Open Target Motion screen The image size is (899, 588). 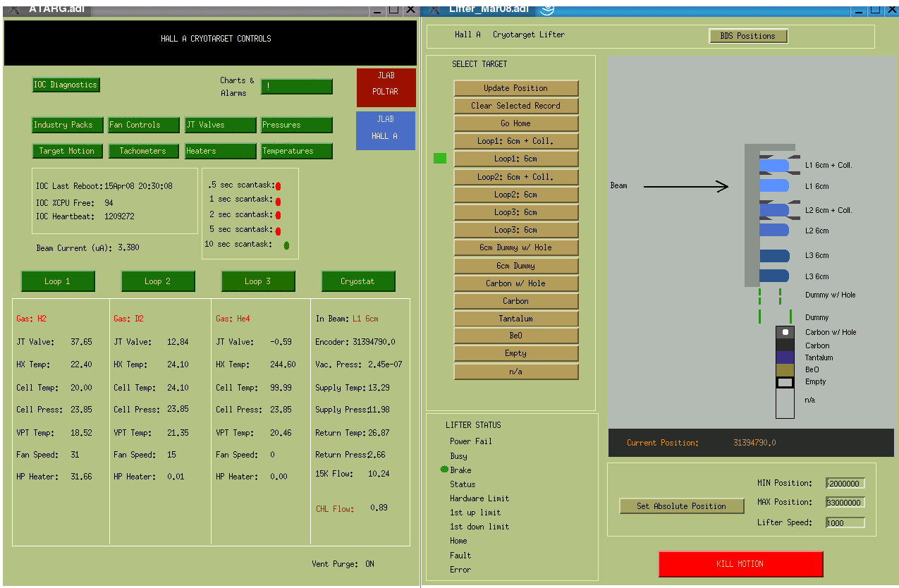pos(68,151)
